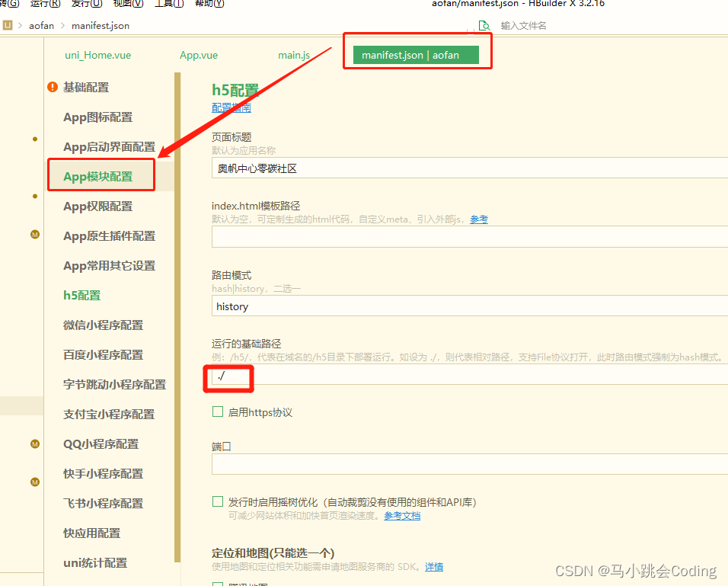Open App原生插件配置 section
This screenshot has width=728, height=586.
point(109,236)
